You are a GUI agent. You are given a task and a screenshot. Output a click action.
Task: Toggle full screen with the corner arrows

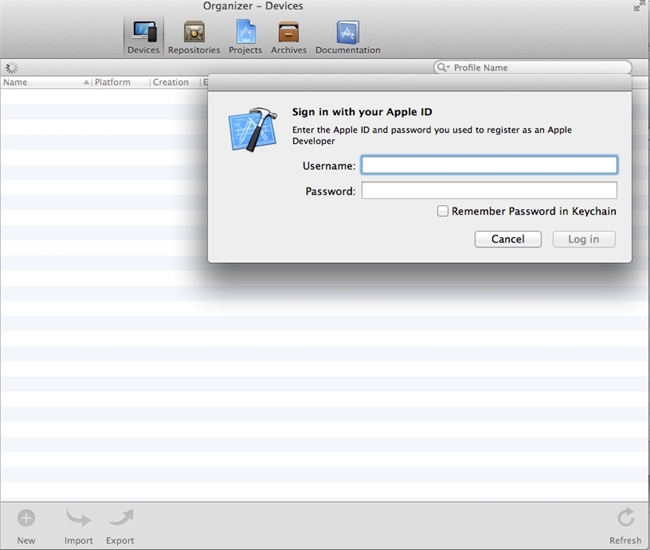click(639, 6)
